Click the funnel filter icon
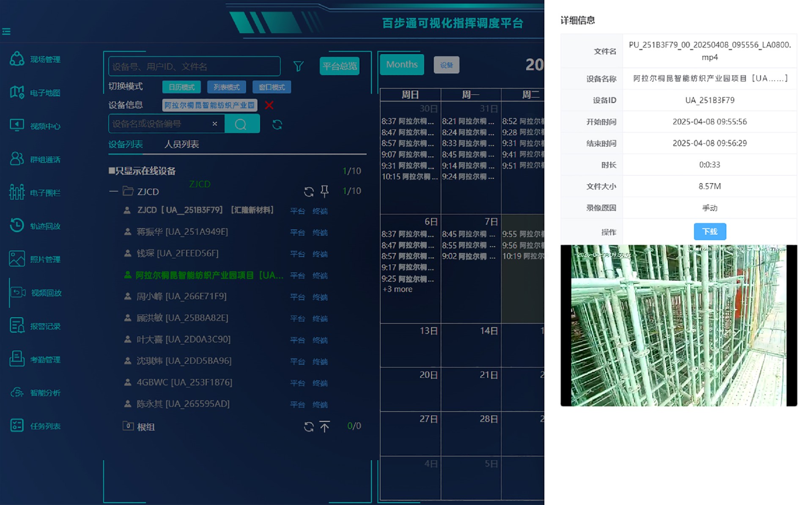The image size is (812, 505). pos(298,66)
